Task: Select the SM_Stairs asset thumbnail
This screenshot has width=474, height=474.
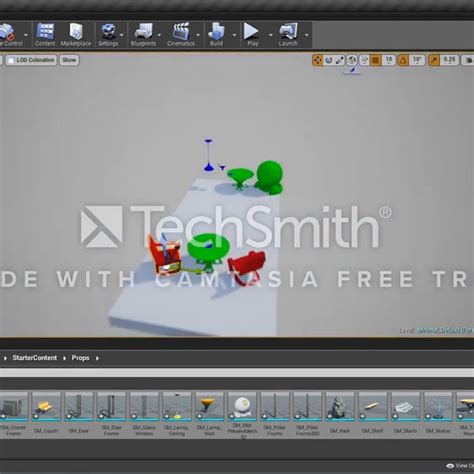Action: pos(405,406)
